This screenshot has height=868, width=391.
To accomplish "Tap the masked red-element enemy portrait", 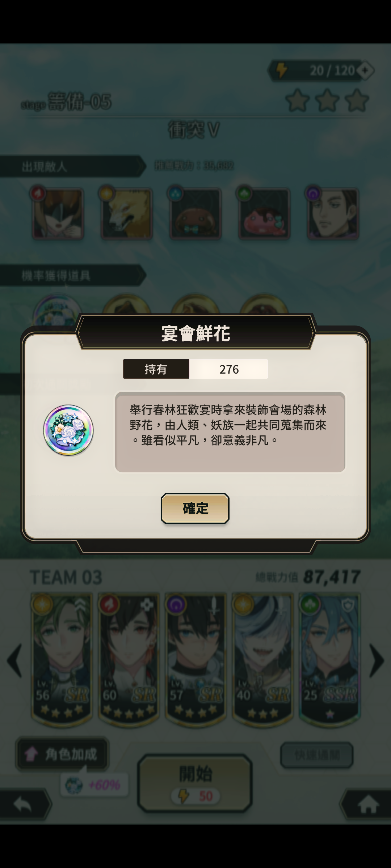I will [58, 213].
